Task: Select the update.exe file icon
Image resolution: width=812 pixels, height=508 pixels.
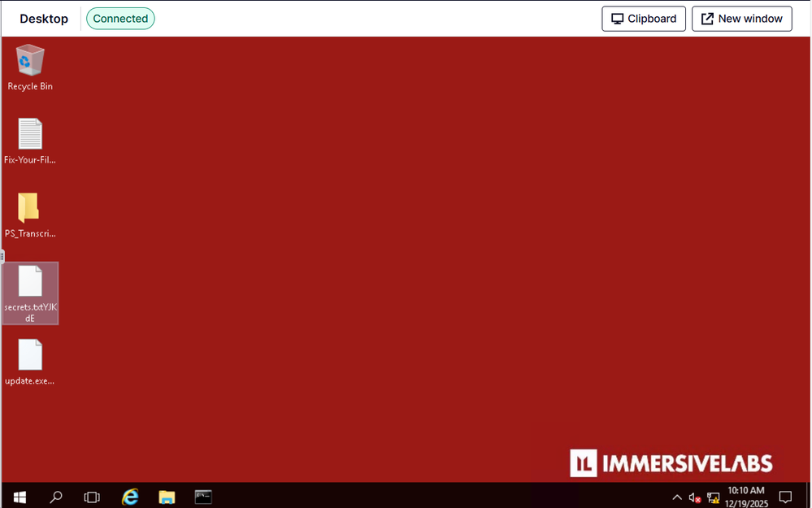Action: [x=30, y=356]
